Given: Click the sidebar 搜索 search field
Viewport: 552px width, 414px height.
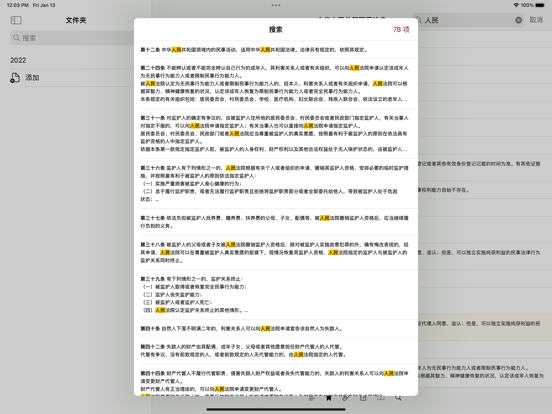Looking at the screenshot, I should click(x=72, y=38).
